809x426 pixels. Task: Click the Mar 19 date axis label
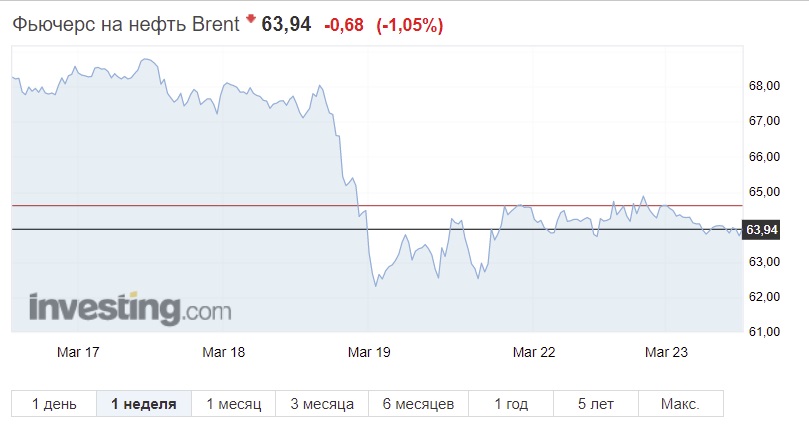pos(369,352)
